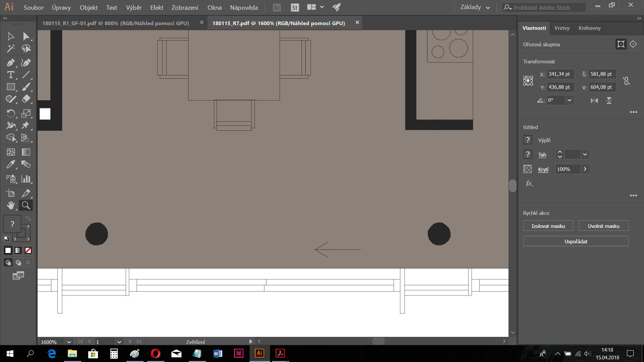Select the Shape Builder tool
The width and height of the screenshot is (644, 362).
pos(11,138)
